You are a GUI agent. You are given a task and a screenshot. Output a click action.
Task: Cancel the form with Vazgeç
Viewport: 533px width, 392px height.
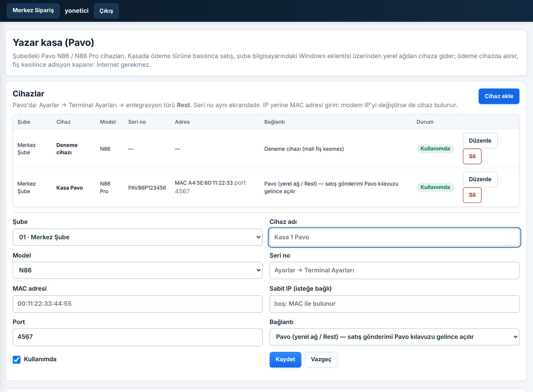[x=321, y=360]
